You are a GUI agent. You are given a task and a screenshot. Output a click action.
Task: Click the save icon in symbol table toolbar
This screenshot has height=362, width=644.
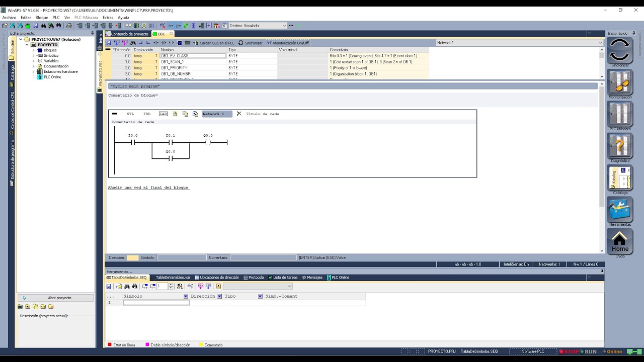click(109, 286)
